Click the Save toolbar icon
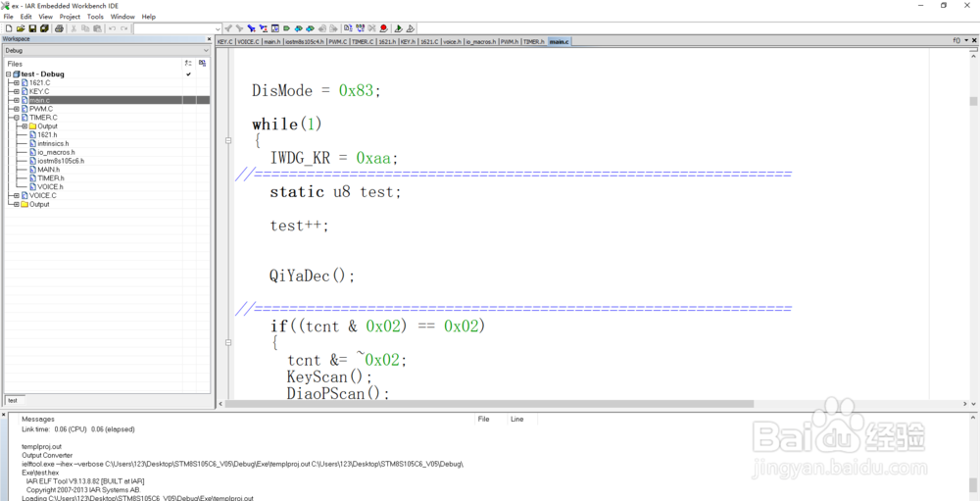Screen dimensions: 980x501 (32, 28)
